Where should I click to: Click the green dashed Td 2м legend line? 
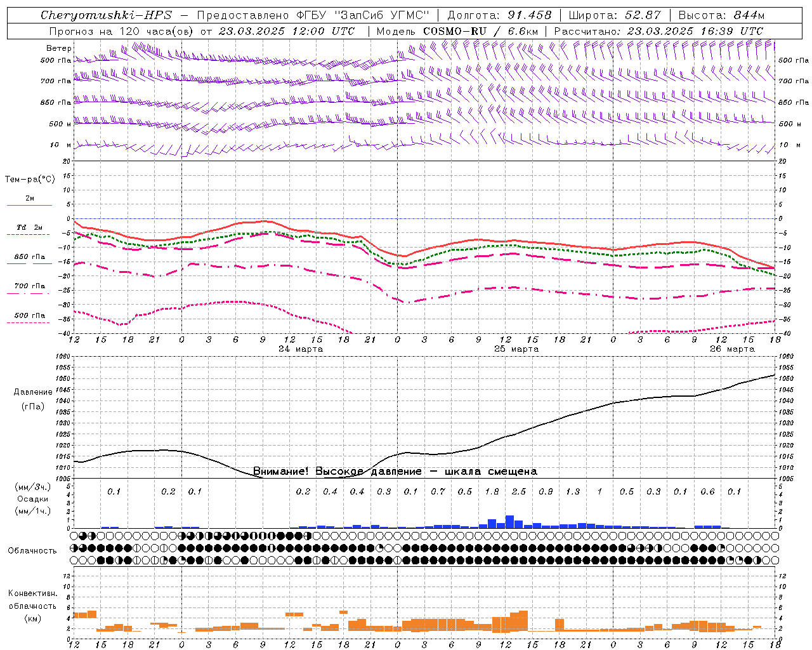pos(28,234)
